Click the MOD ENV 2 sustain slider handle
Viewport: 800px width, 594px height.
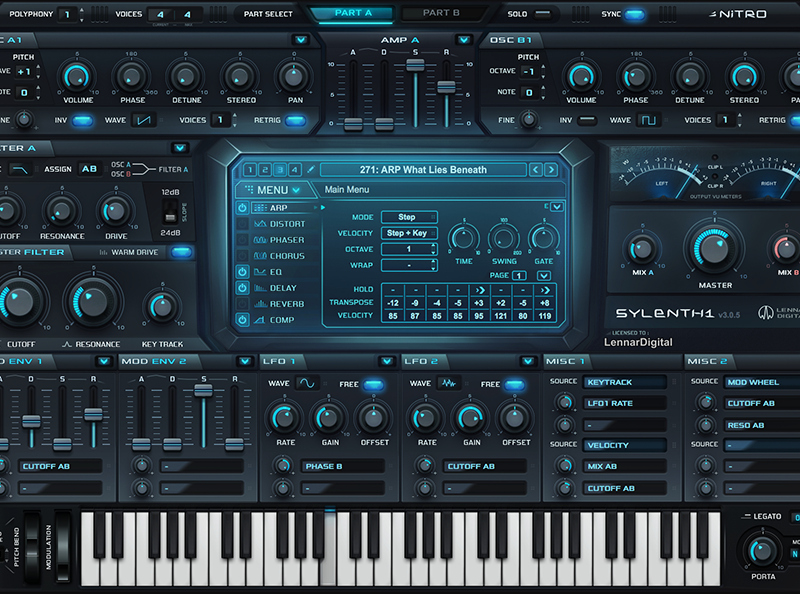pos(203,390)
